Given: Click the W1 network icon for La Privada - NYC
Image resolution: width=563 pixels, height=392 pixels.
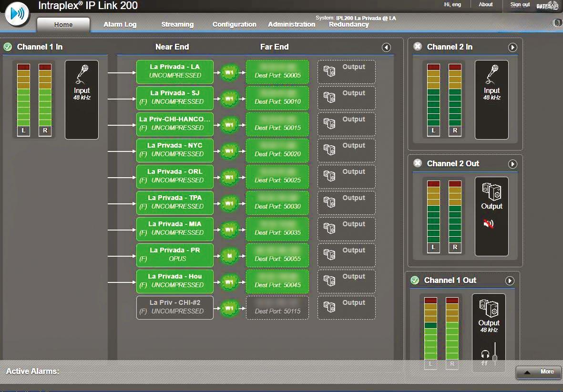Looking at the screenshot, I should pos(229,151).
